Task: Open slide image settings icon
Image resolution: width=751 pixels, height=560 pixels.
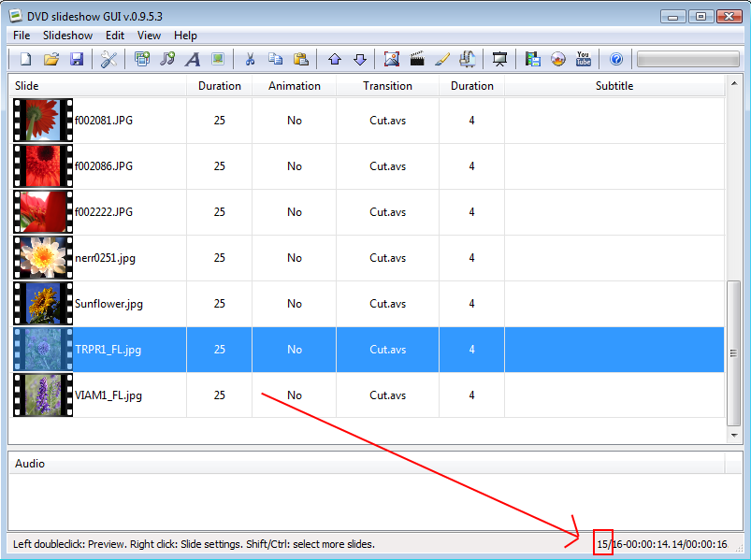Action: [x=392, y=59]
